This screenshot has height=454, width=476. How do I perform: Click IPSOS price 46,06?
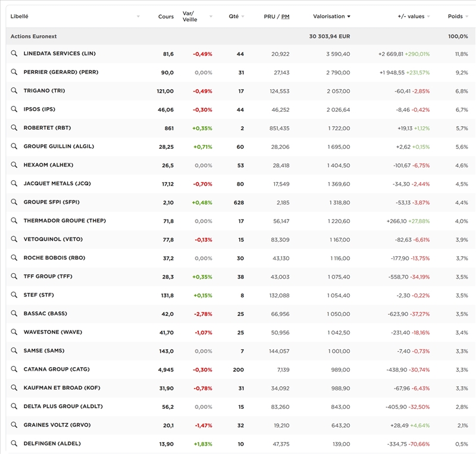point(166,110)
